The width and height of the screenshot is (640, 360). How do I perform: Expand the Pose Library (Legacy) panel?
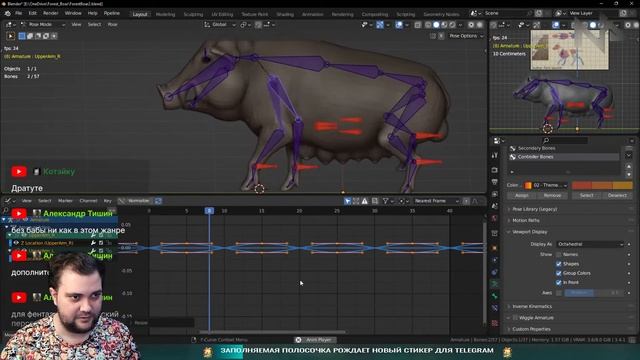coord(534,209)
